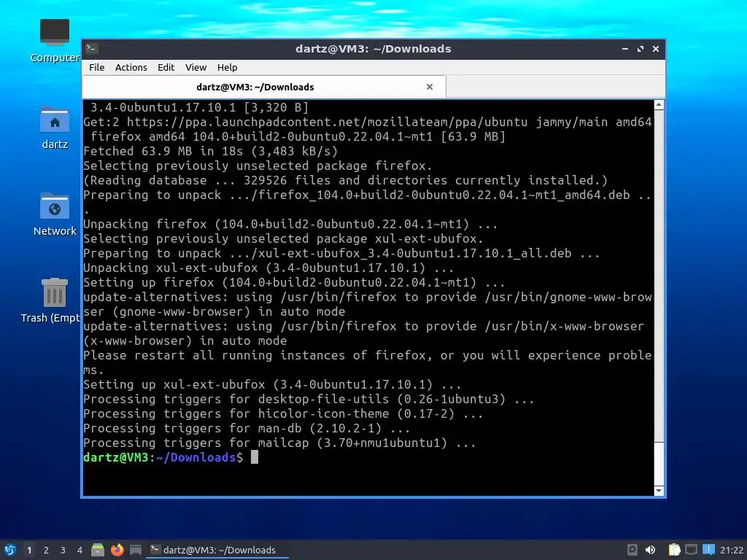Open the volume control tray icon
The width and height of the screenshot is (747, 560).
[x=650, y=550]
